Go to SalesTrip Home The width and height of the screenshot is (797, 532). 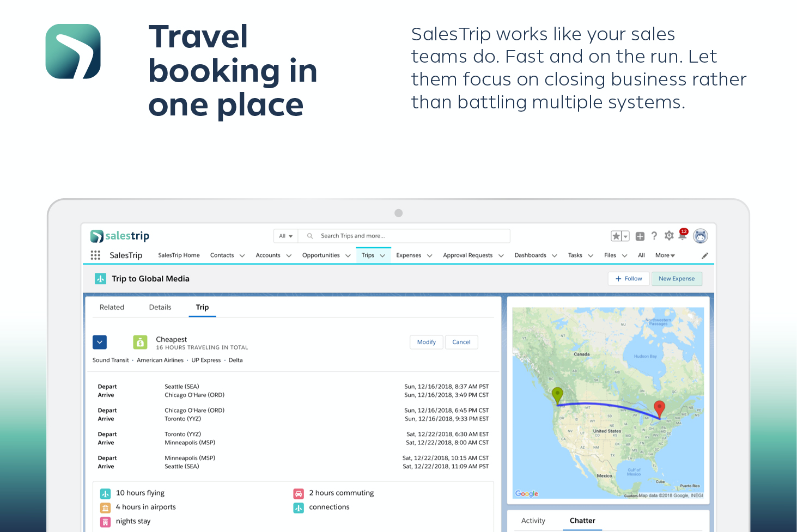[179, 255]
